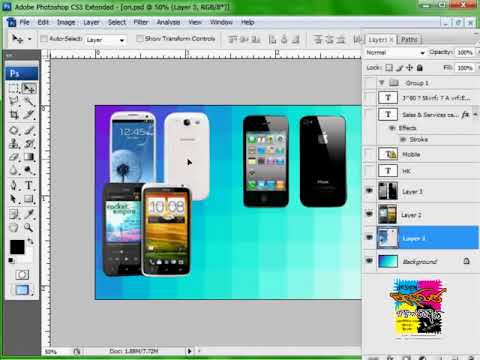Select the Lasso tool
This screenshot has width=480, height=360.
pyautogui.click(x=13, y=101)
